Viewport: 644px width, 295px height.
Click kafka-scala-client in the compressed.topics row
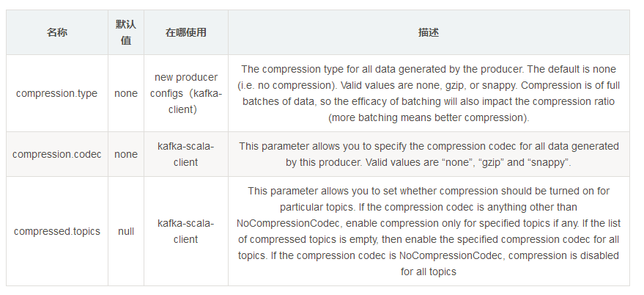click(x=185, y=231)
